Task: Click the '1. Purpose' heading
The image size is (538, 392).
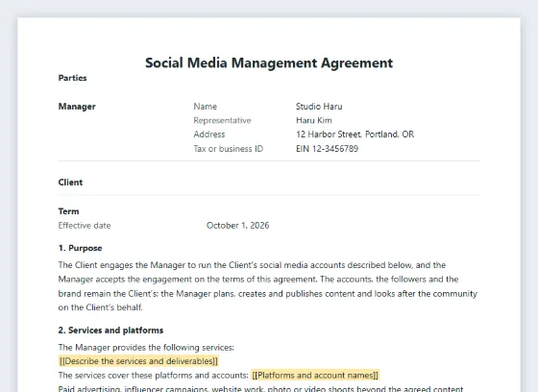Action: pos(81,248)
